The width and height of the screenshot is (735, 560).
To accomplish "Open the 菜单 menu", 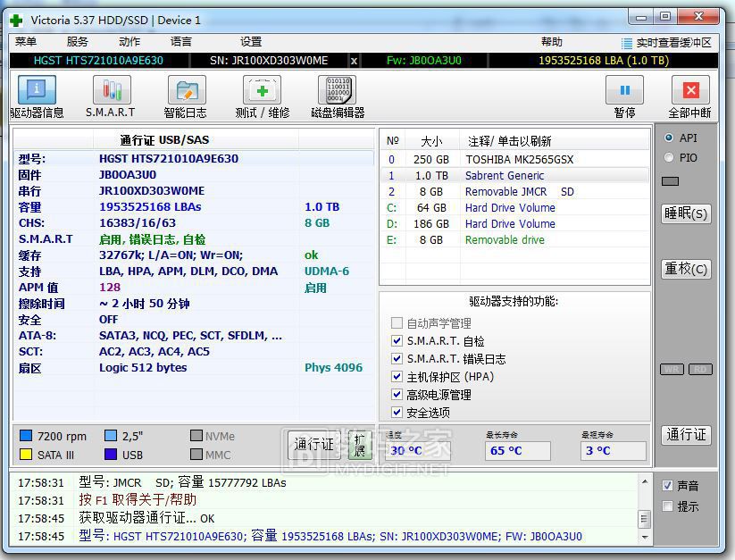I will (26, 42).
